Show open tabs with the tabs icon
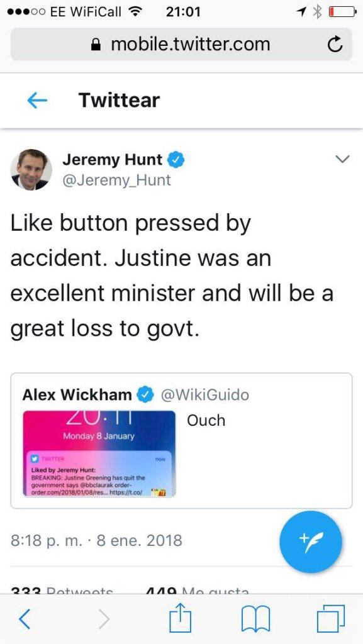The height and width of the screenshot is (644, 363). coord(331,619)
